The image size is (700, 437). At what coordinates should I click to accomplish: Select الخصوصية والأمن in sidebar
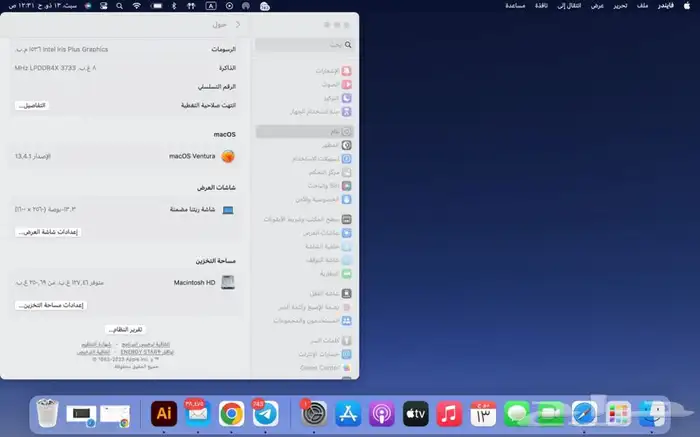[x=304, y=199]
